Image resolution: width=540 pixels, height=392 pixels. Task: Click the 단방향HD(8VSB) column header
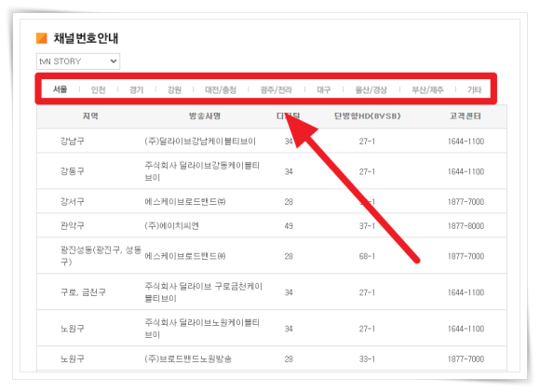(x=367, y=116)
